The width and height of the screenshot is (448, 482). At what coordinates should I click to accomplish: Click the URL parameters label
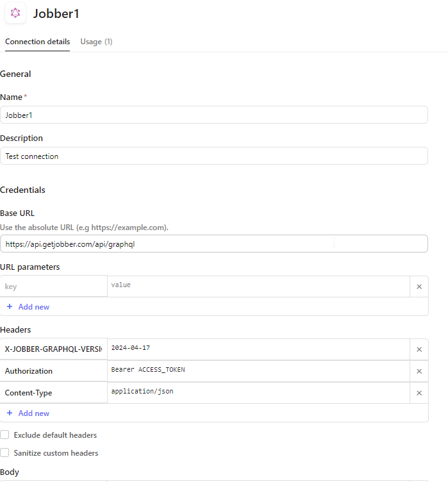pos(30,267)
